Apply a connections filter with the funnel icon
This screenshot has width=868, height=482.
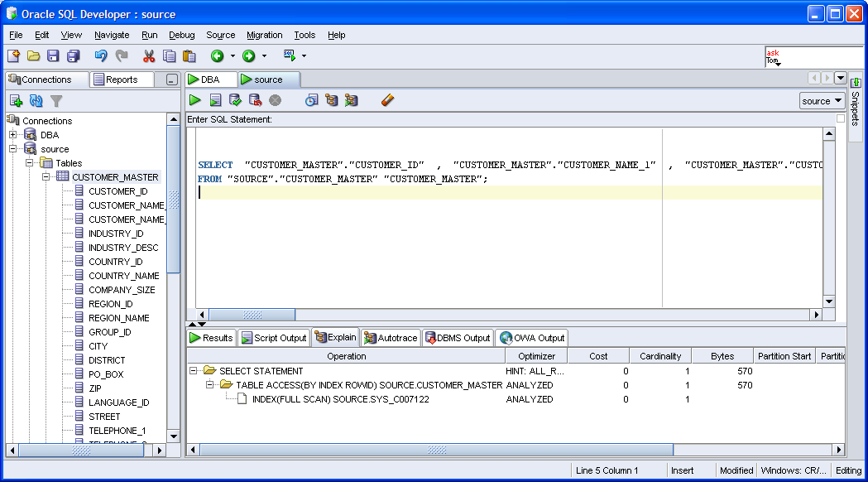pyautogui.click(x=55, y=100)
